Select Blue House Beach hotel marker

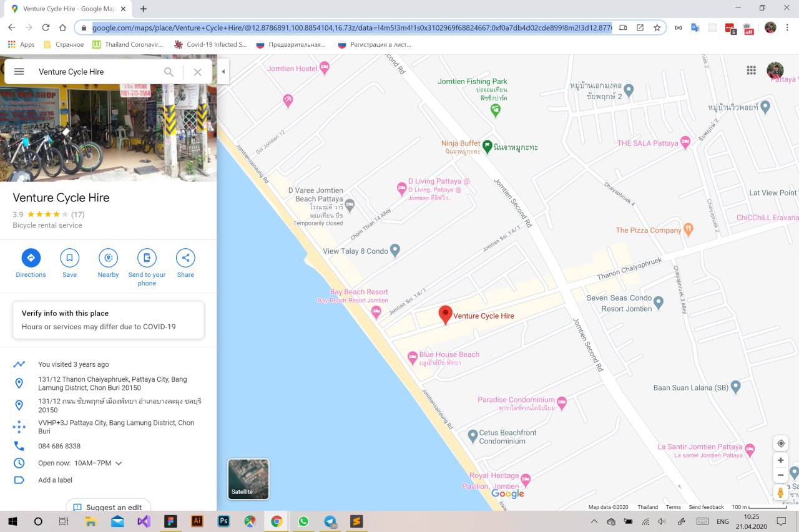click(x=412, y=357)
